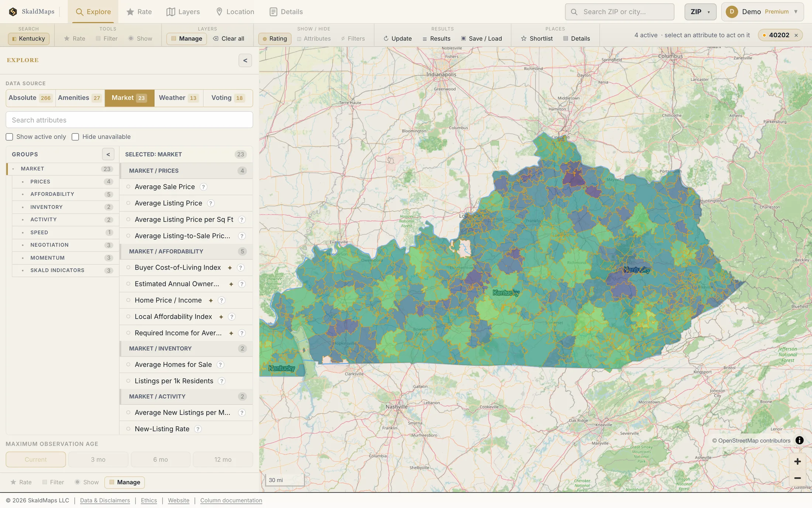Enable Hide unavailable checkbox
This screenshot has height=508, width=812.
[75, 137]
